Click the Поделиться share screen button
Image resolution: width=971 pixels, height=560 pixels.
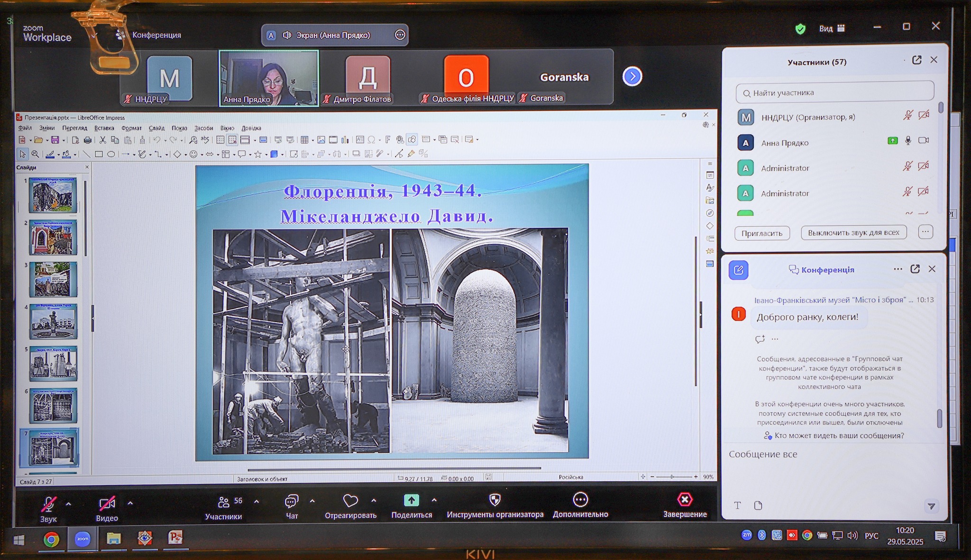click(x=412, y=505)
